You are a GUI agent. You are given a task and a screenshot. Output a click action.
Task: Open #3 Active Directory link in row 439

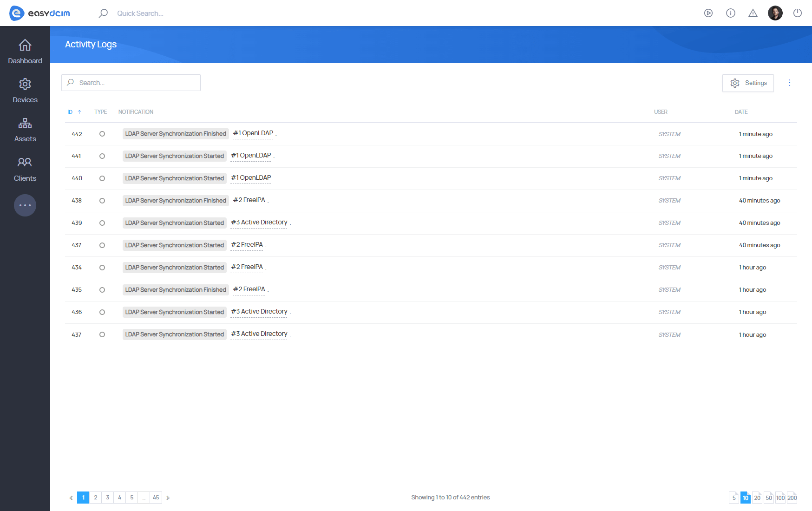tap(259, 223)
